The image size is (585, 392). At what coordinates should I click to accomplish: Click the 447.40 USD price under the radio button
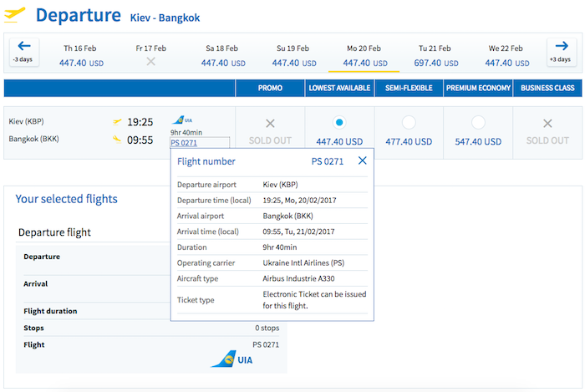[x=339, y=142]
